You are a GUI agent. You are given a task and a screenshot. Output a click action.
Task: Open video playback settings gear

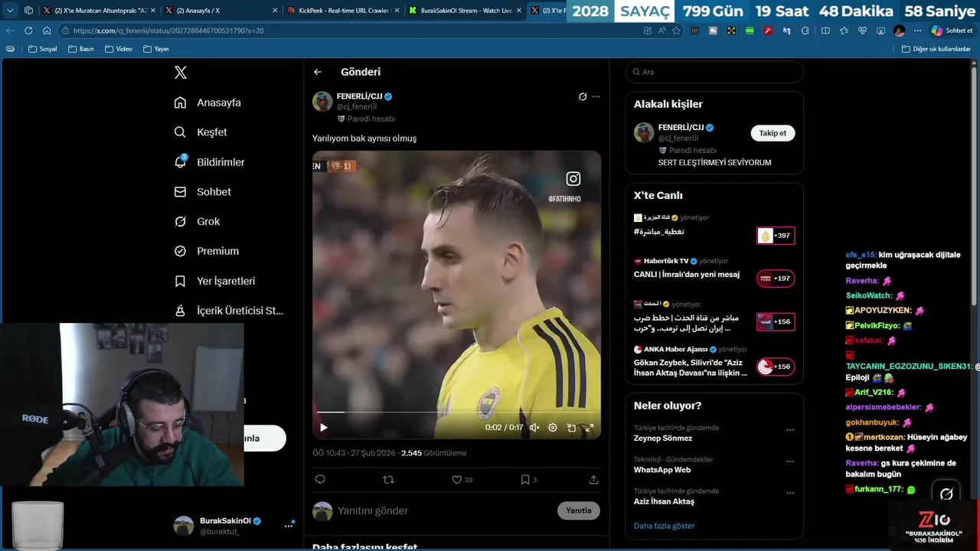553,428
